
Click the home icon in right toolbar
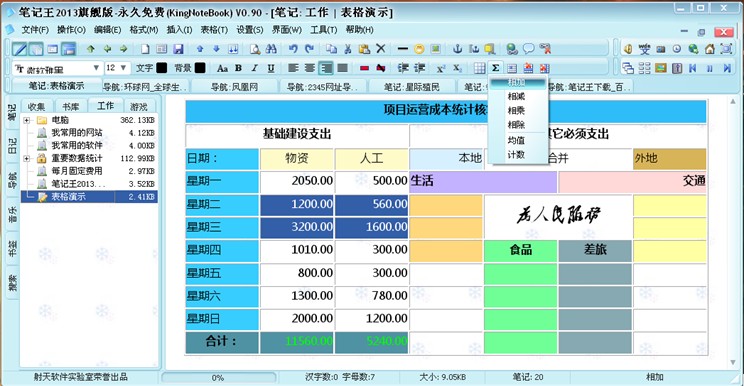click(x=710, y=48)
